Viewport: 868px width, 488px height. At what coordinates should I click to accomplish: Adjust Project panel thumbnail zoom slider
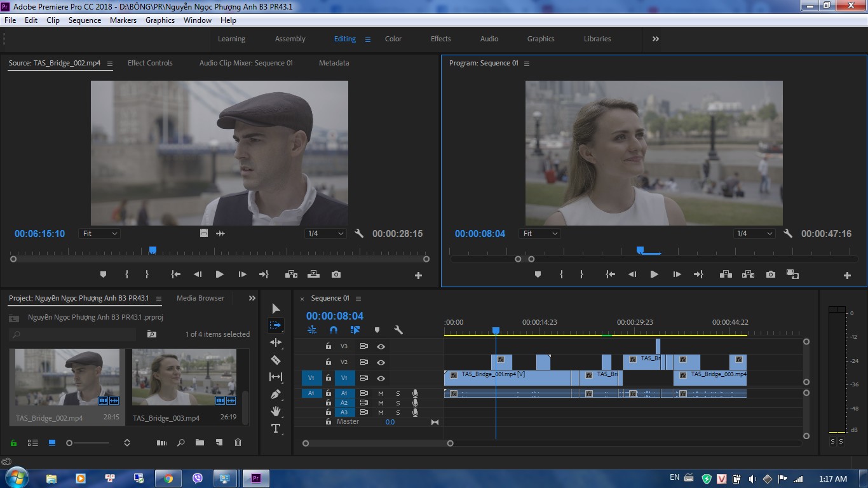[x=69, y=443]
